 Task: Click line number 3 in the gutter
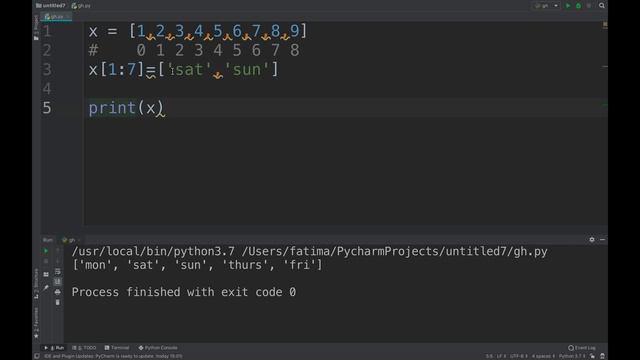click(47, 69)
